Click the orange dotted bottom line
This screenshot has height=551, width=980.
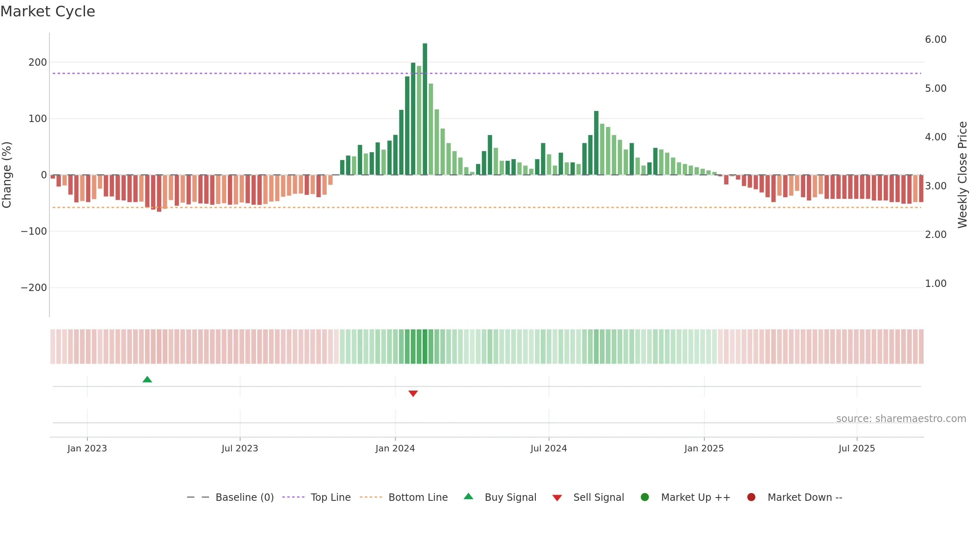tap(487, 207)
